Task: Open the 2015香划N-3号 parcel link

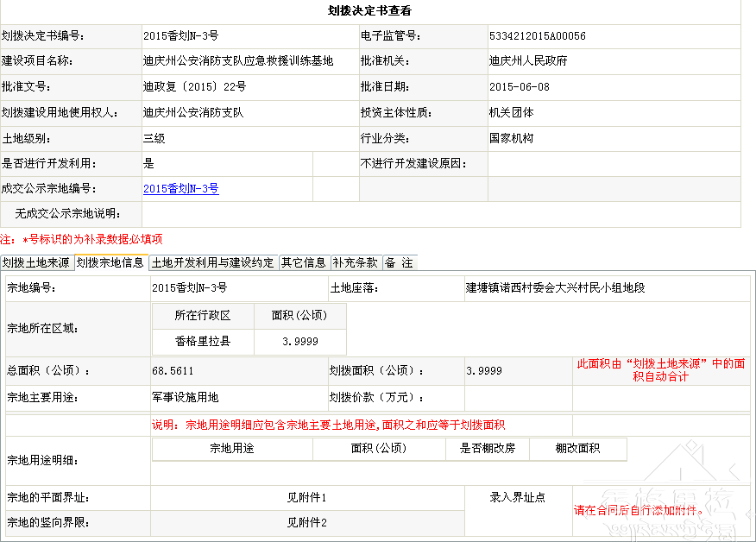Action: [180, 189]
